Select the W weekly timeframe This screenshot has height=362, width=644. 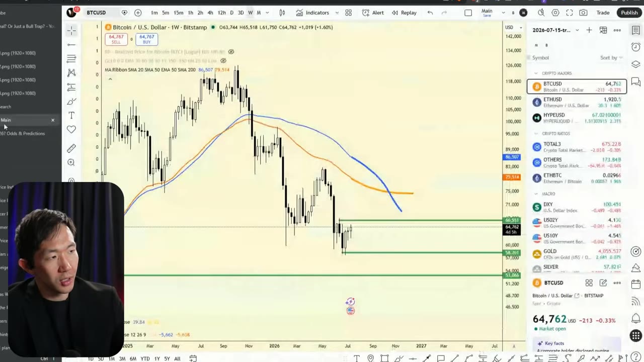point(250,13)
